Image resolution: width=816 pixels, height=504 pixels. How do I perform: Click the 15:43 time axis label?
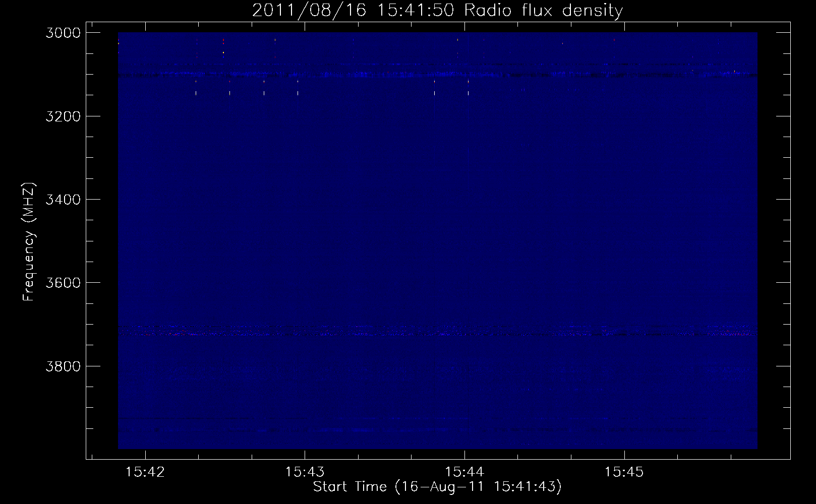pos(305,472)
